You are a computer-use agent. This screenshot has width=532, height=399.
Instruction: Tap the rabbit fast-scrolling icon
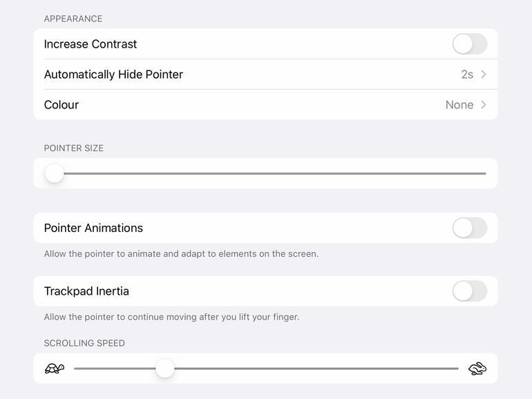click(477, 369)
